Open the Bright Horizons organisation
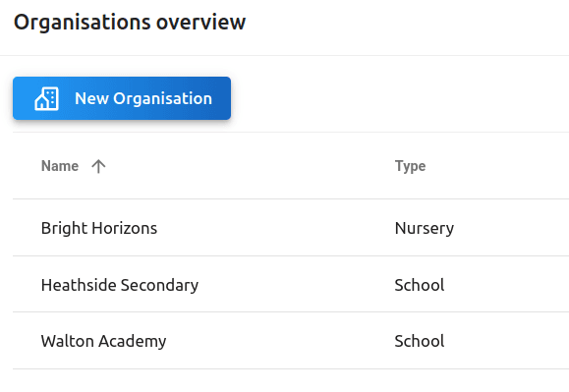Viewport: 569px width, 392px height. click(99, 228)
